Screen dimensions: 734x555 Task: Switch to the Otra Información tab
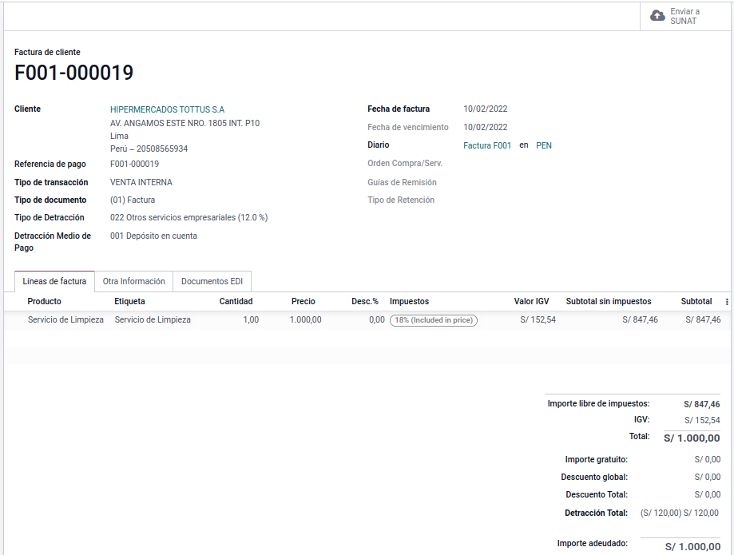[134, 281]
